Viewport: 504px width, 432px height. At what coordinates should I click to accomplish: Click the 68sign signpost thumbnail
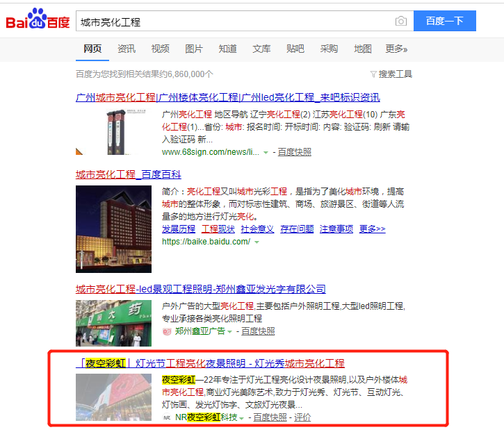tap(113, 132)
